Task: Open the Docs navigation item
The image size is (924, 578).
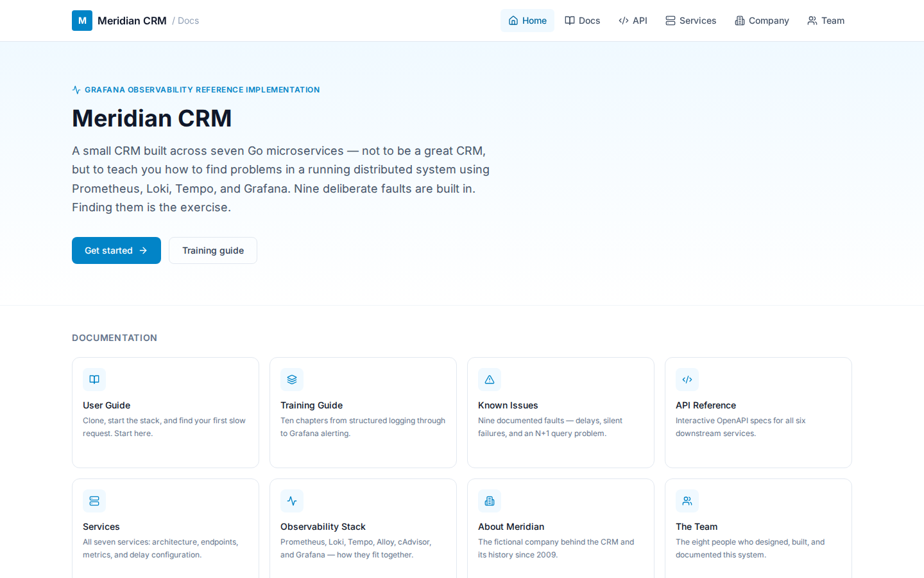Action: (x=583, y=21)
